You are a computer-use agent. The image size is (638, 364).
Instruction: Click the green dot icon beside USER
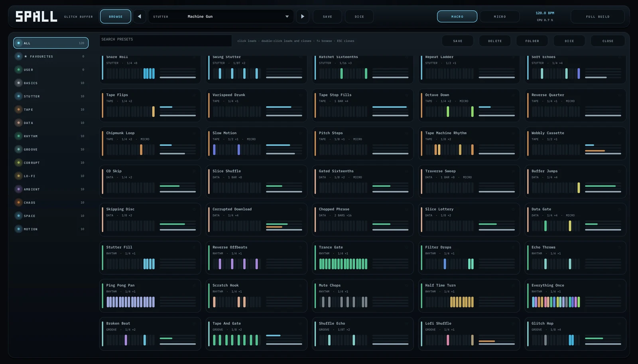[18, 70]
